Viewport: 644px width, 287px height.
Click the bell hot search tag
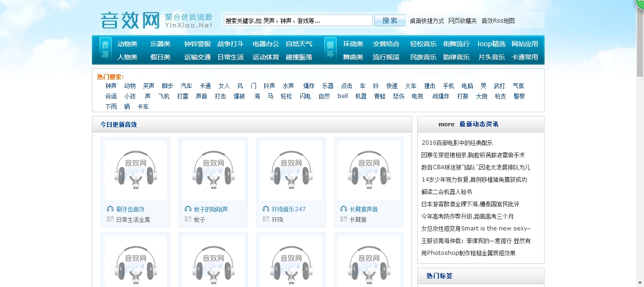(342, 96)
